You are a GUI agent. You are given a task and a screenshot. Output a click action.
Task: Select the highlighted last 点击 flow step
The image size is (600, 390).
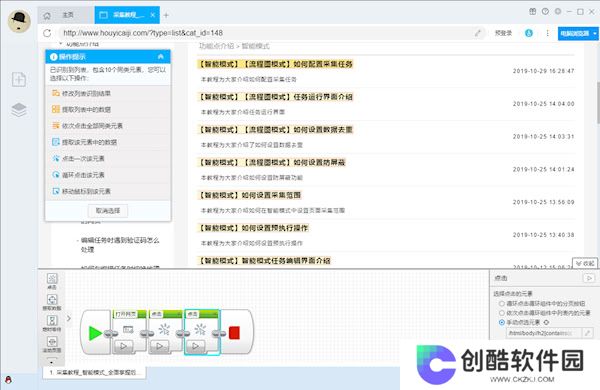tap(202, 332)
